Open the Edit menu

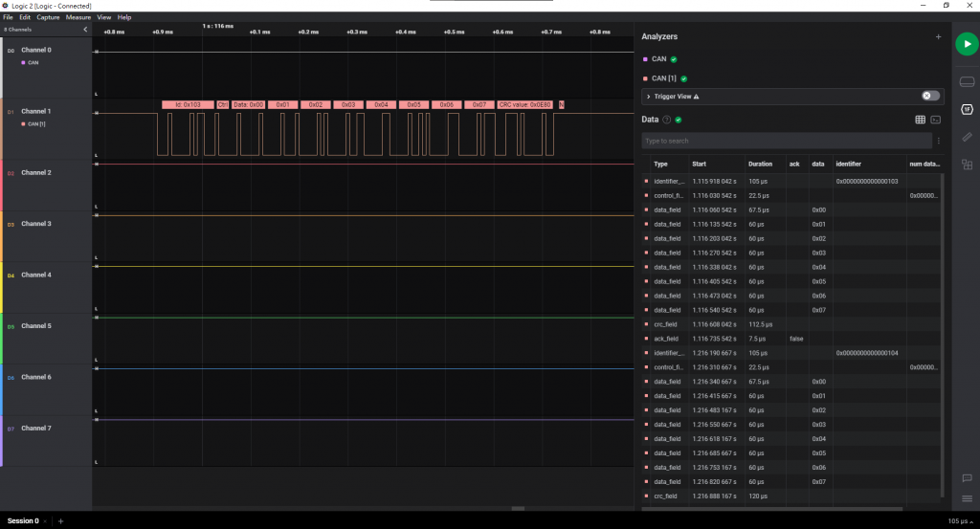coord(25,17)
